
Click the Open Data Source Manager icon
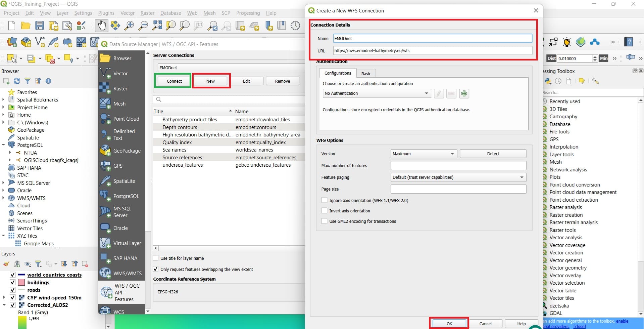click(x=12, y=42)
